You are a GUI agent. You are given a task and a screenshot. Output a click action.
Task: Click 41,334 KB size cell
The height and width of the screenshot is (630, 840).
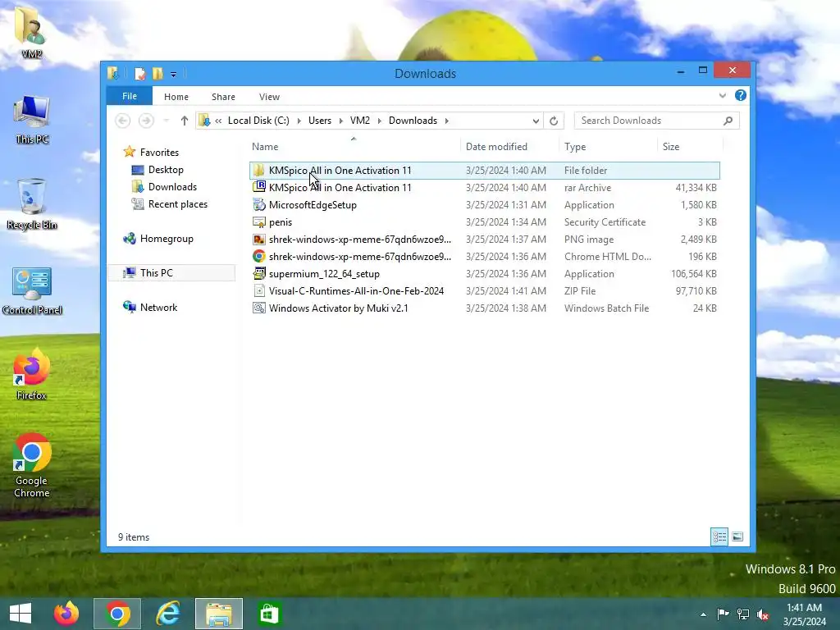pyautogui.click(x=696, y=188)
